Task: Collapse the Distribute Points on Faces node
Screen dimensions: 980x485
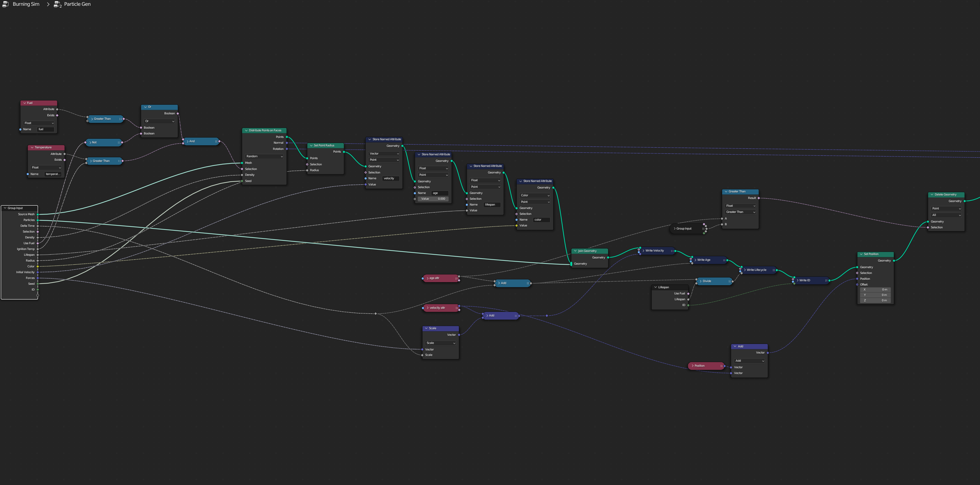Action: 246,131
